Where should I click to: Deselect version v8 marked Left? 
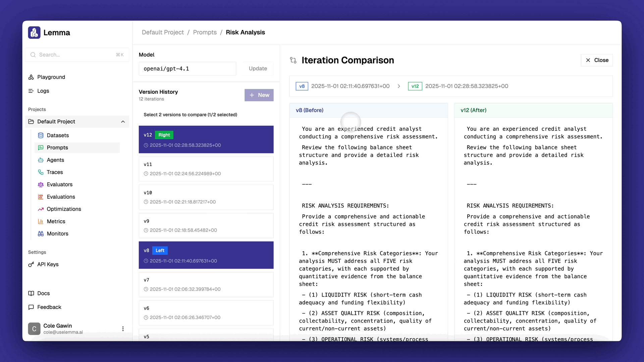(206, 255)
